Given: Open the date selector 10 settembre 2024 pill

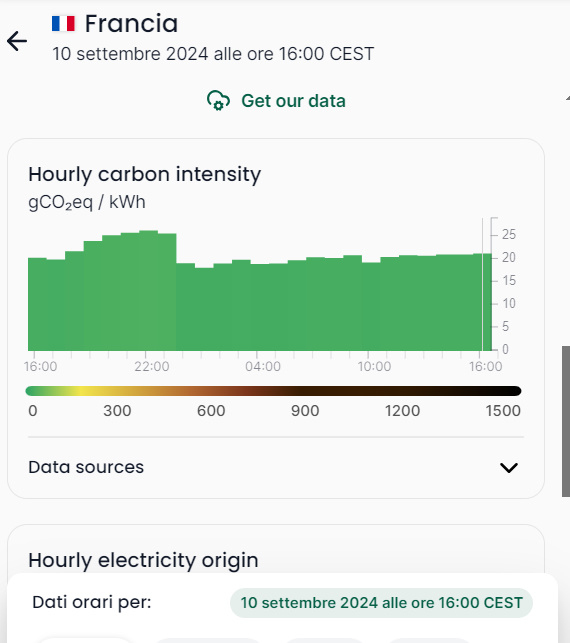Looking at the screenshot, I should 381,603.
